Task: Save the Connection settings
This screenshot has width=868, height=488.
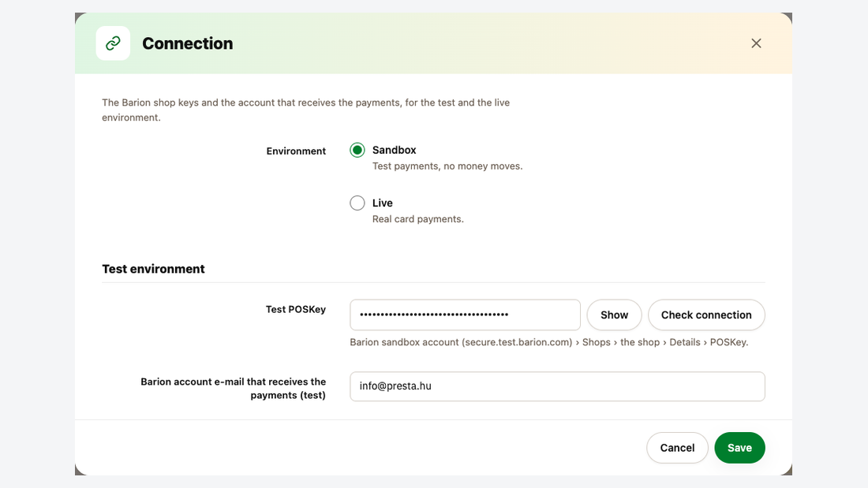Action: (x=739, y=448)
